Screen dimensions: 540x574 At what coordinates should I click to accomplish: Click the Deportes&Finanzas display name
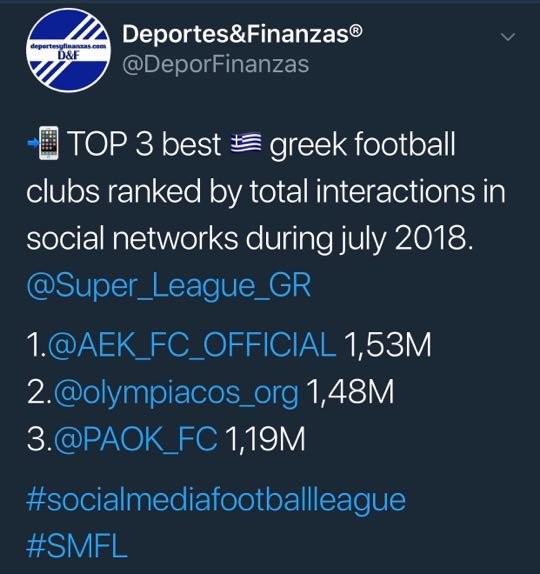point(242,34)
